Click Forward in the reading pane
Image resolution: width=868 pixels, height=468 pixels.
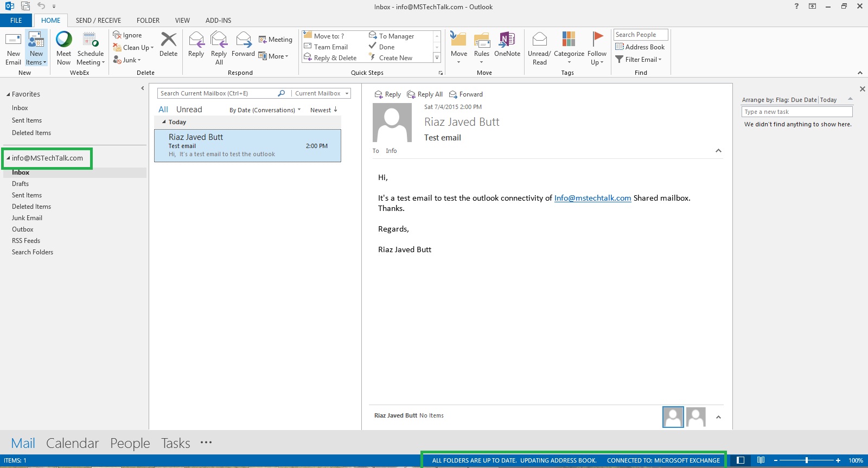click(466, 94)
